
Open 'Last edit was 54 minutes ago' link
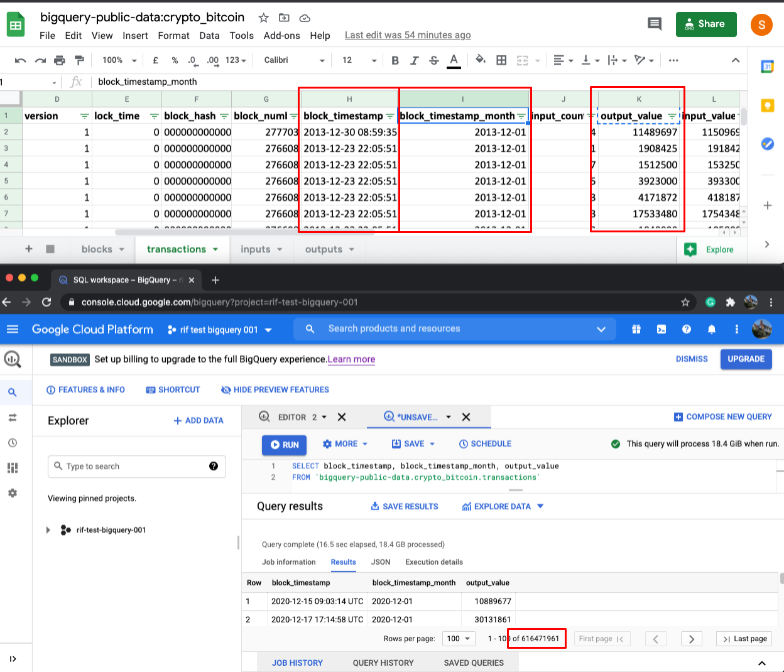(408, 35)
